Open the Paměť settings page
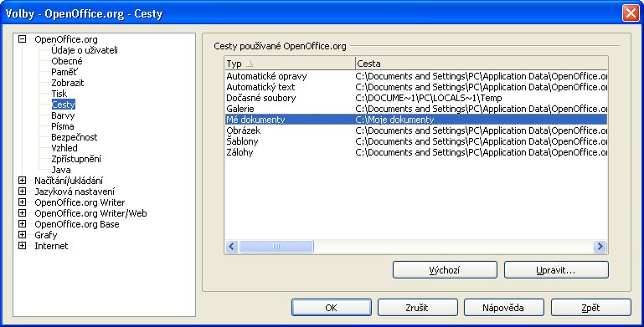This screenshot has width=644, height=327. click(x=64, y=72)
